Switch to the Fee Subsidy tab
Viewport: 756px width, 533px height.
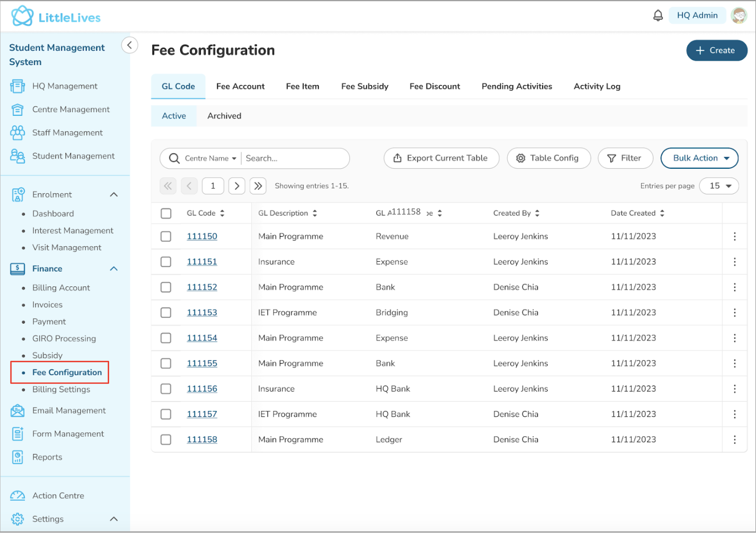point(365,86)
